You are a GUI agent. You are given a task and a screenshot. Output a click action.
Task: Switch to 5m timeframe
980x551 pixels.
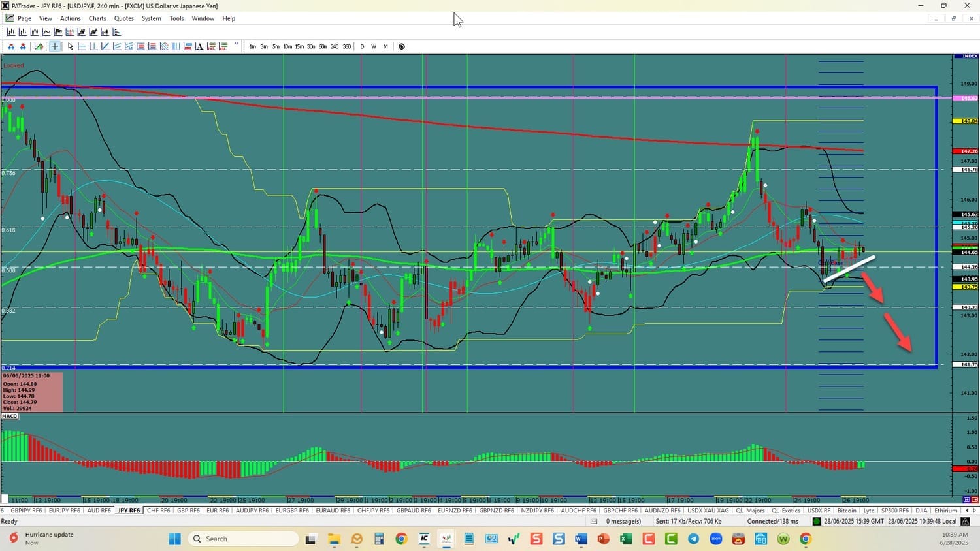[276, 46]
